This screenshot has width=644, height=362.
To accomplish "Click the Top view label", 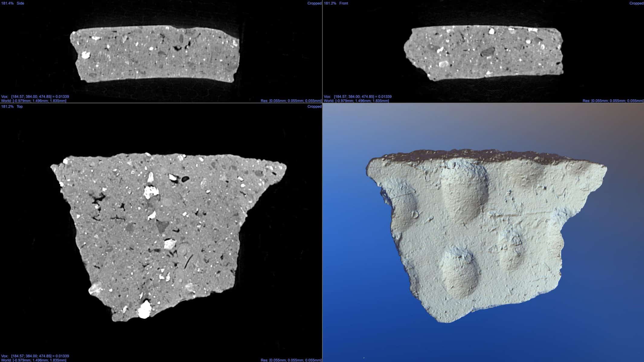I will point(20,106).
